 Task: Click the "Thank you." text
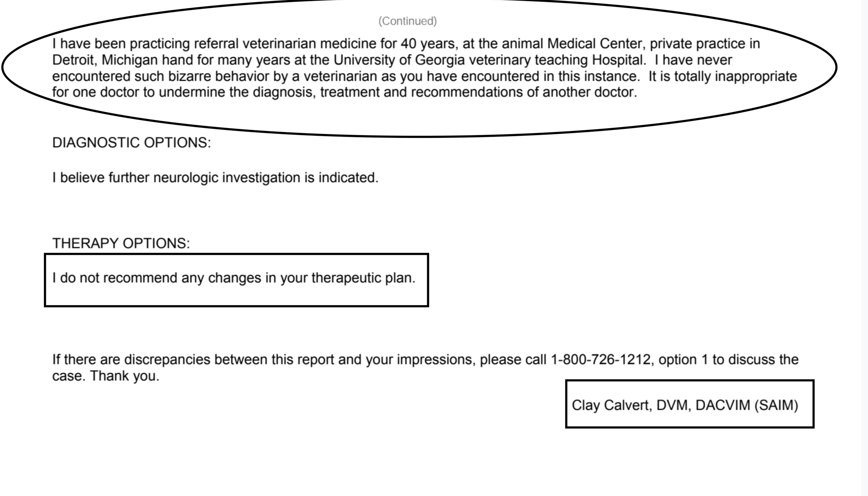(x=125, y=376)
